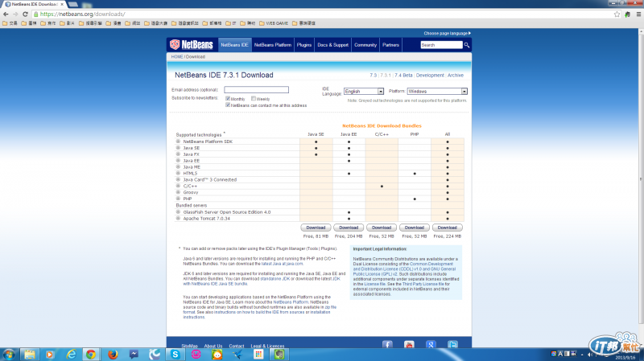
Task: Expand the NetBeans Platform SDK row
Action: pyautogui.click(x=178, y=142)
